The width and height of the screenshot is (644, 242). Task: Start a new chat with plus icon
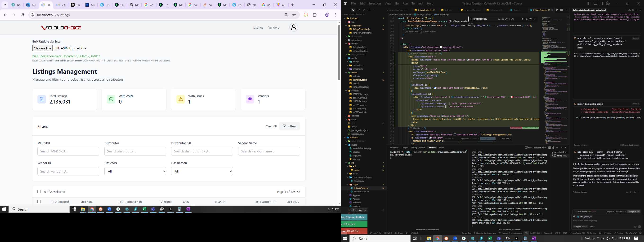click(x=626, y=10)
